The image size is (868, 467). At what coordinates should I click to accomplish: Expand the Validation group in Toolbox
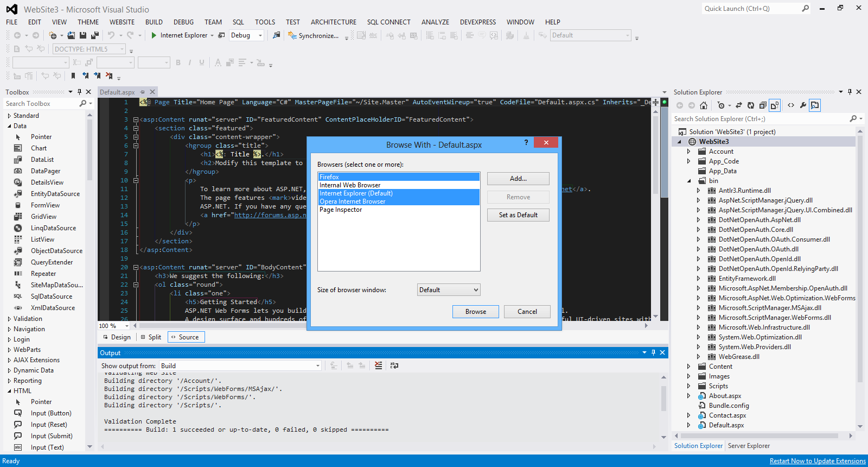point(9,319)
